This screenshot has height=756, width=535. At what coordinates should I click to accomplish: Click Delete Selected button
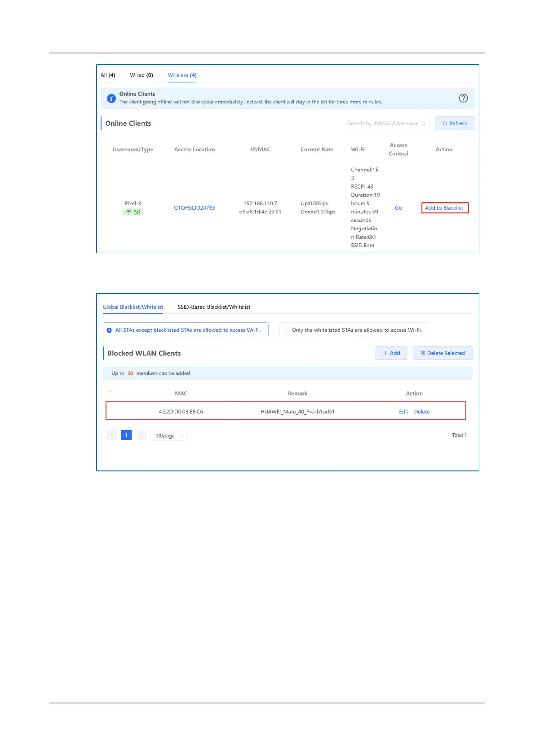[x=442, y=353]
